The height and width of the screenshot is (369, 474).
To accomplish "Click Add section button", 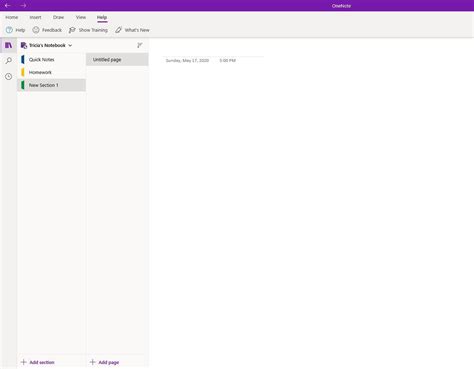I will (x=38, y=362).
